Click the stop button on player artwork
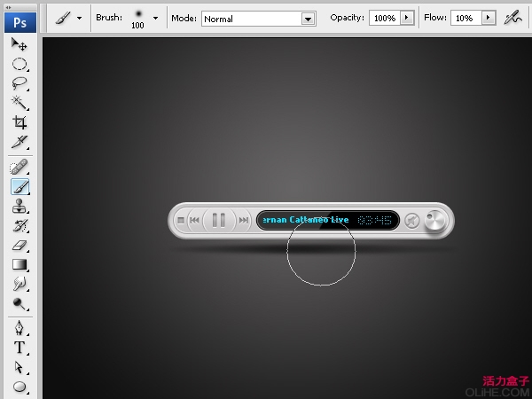The width and height of the screenshot is (532, 399). pyautogui.click(x=181, y=221)
